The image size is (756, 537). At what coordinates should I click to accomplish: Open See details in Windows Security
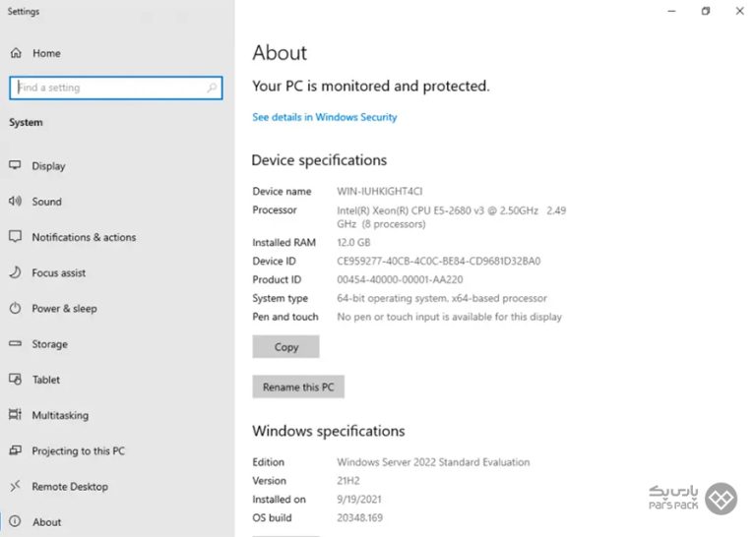[x=325, y=117]
